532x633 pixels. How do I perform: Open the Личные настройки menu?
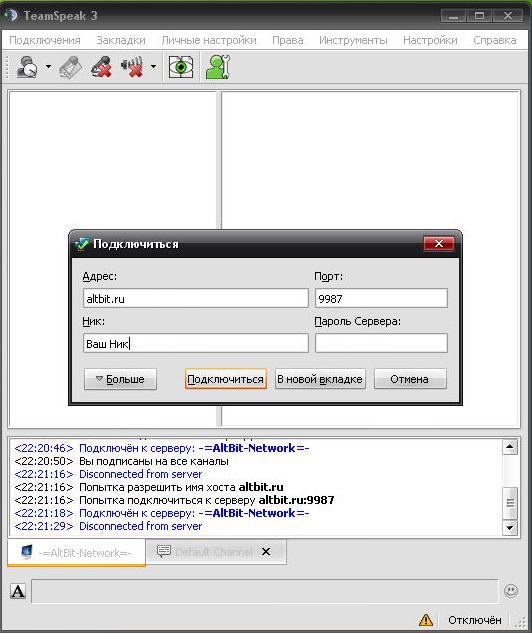coord(209,40)
